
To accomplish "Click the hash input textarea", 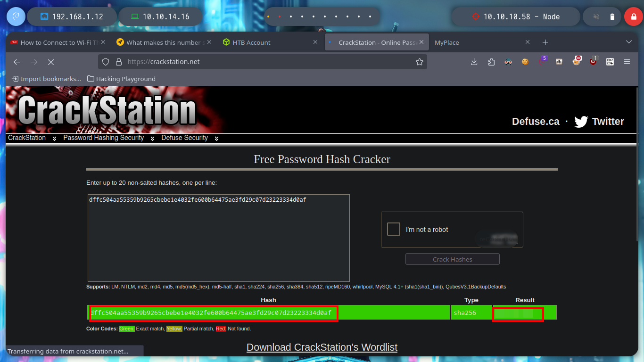I will point(219,238).
